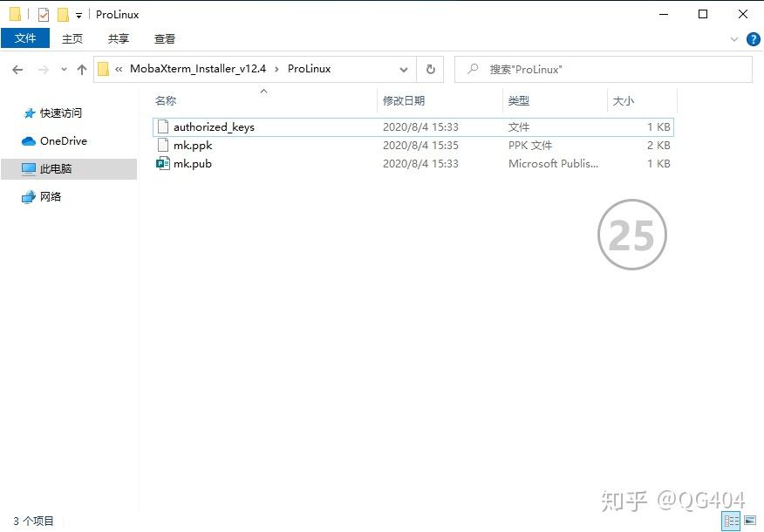The height and width of the screenshot is (532, 764).
Task: Select the mk.ppk file icon
Action: (162, 146)
